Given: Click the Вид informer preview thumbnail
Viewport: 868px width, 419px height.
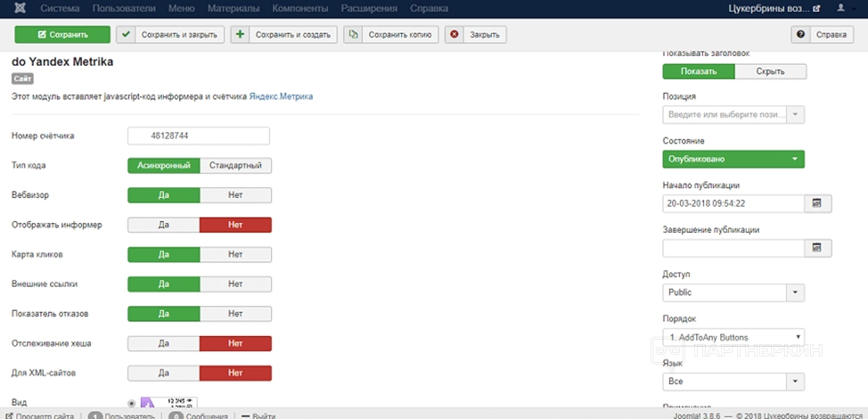Looking at the screenshot, I should tap(168, 402).
